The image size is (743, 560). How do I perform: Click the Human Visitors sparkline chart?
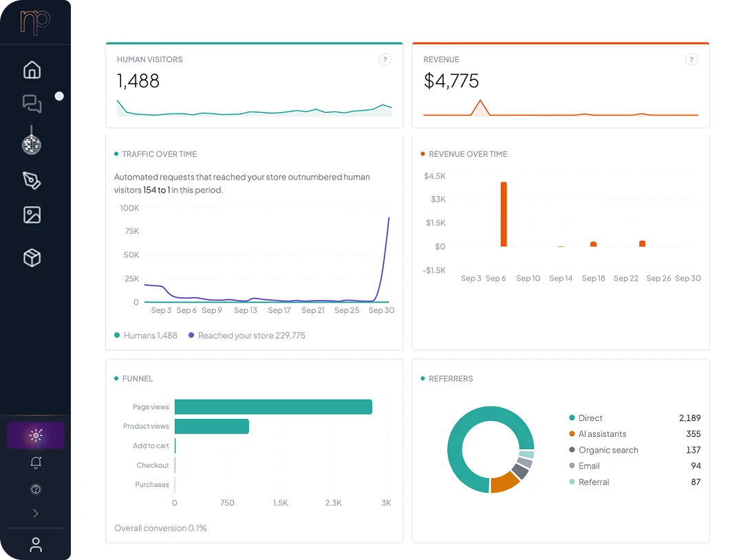point(254,108)
